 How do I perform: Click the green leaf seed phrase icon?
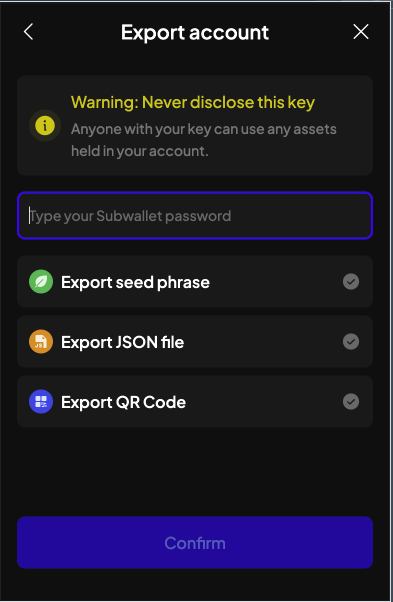tap(41, 281)
